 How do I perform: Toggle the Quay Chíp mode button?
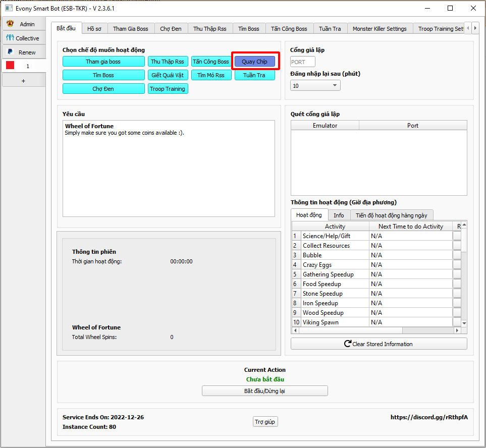click(x=255, y=62)
